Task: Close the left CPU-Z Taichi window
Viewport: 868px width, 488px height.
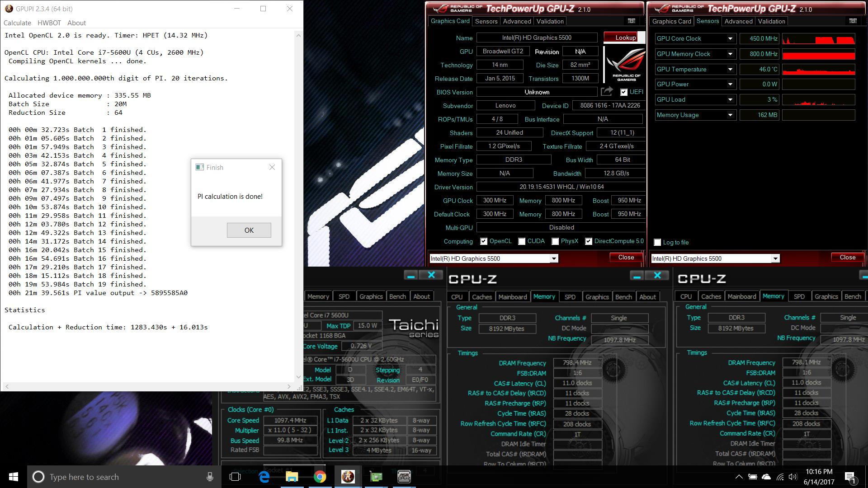Action: click(x=431, y=275)
